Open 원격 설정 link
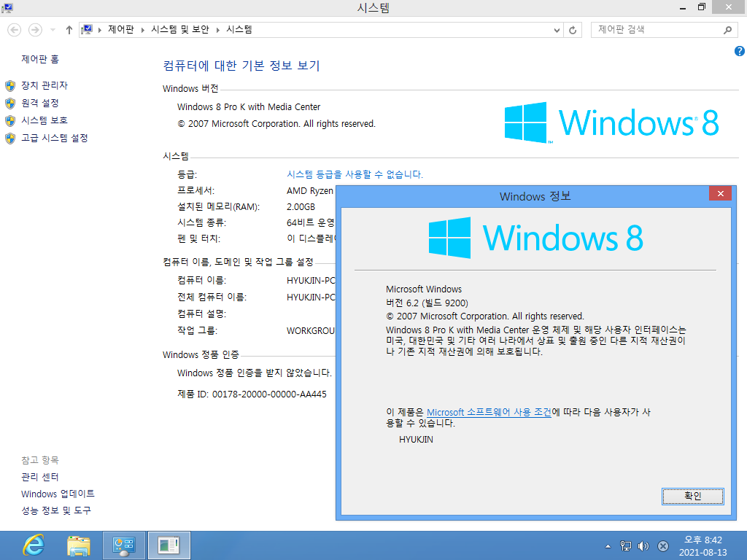This screenshot has height=560, width=747. pyautogui.click(x=40, y=103)
